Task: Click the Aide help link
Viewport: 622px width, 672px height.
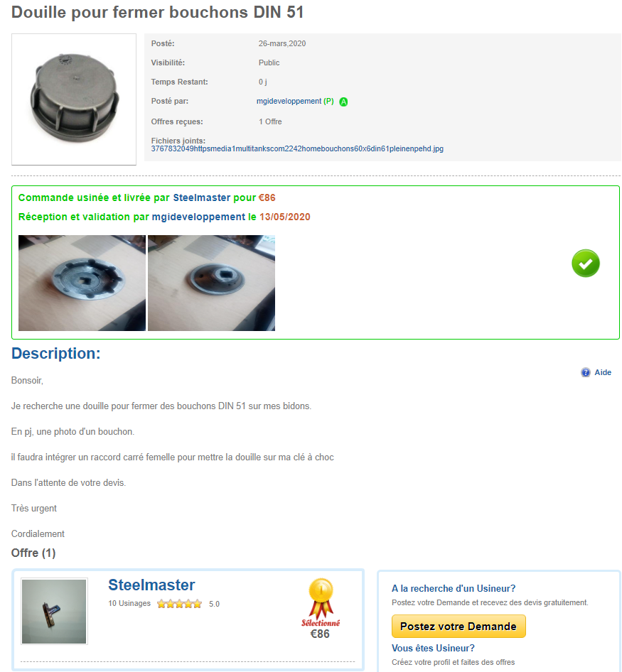Action: click(x=603, y=372)
